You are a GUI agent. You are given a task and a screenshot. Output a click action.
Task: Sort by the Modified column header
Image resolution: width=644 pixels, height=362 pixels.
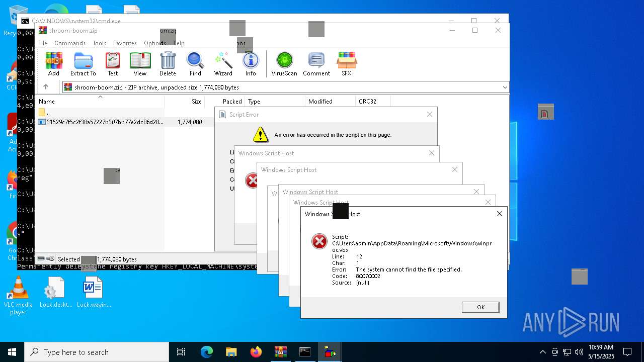(330, 101)
